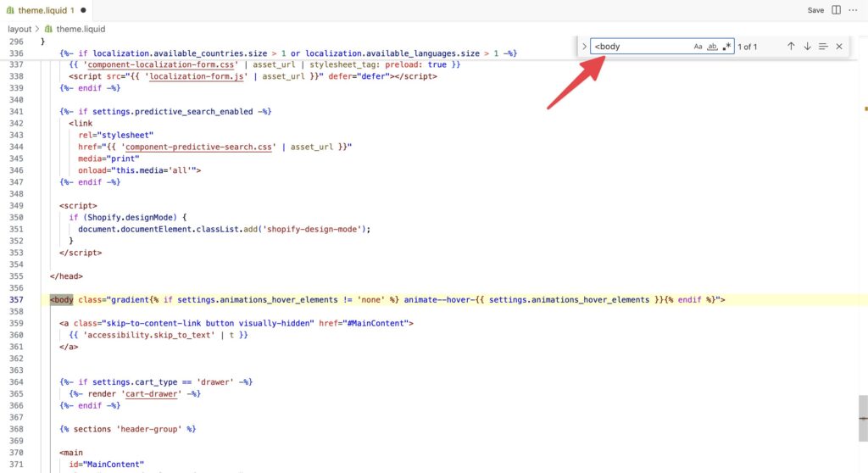Open the layout breadcrumb folder
Image resolution: width=868 pixels, height=473 pixels.
(19, 29)
